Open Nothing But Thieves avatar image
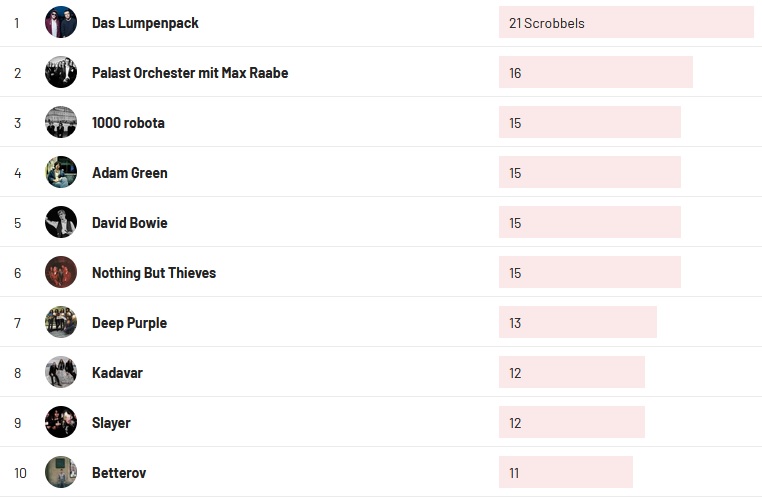This screenshot has height=498, width=762. (x=61, y=272)
